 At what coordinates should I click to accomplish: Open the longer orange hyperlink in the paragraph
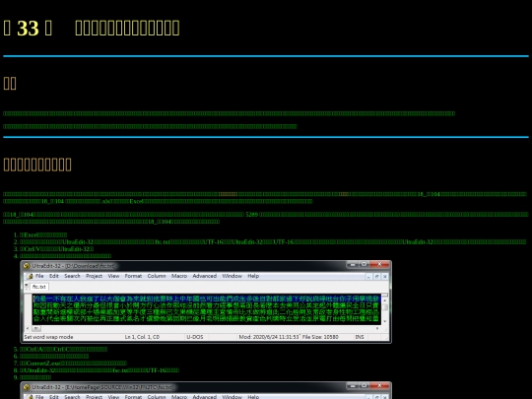[228, 194]
